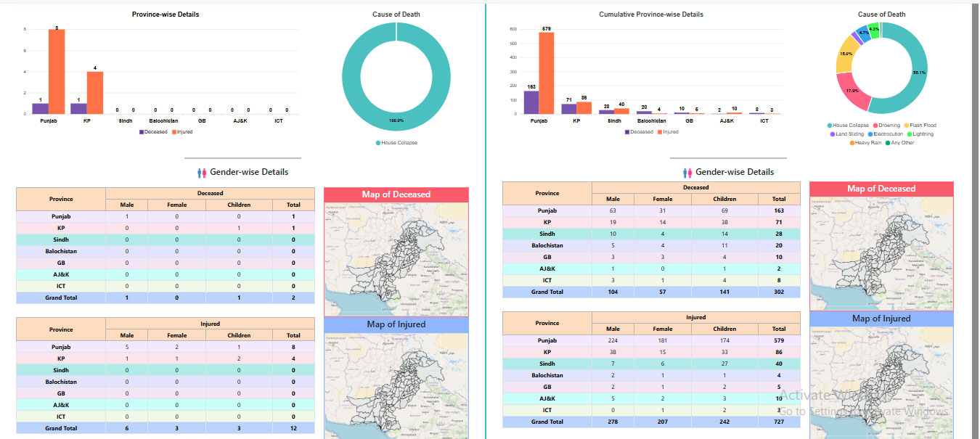Toggle the Lightning legend marker

point(910,134)
